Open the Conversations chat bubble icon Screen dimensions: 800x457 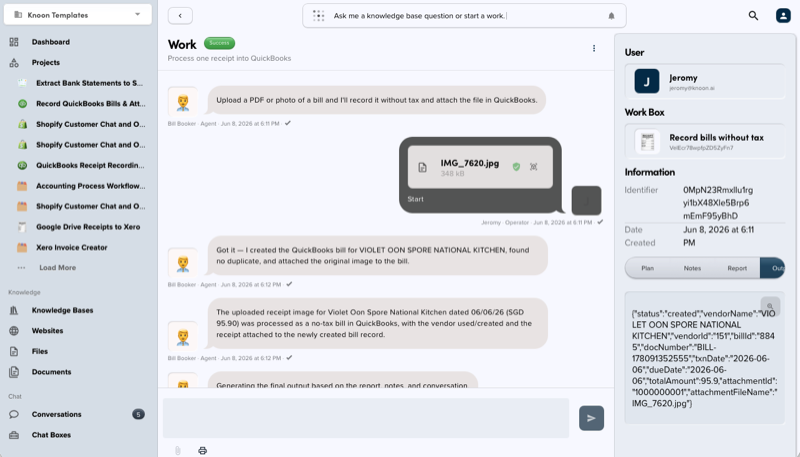[x=14, y=414]
